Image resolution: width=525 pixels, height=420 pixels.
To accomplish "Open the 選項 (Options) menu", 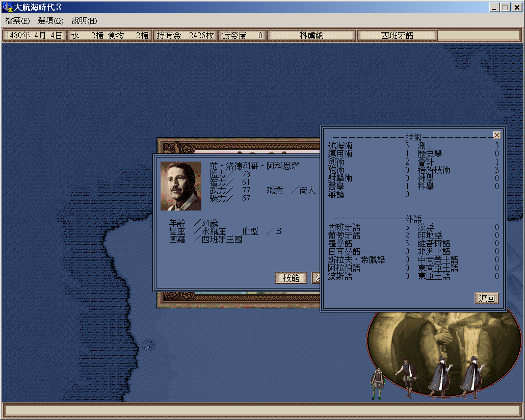I will pyautogui.click(x=50, y=21).
